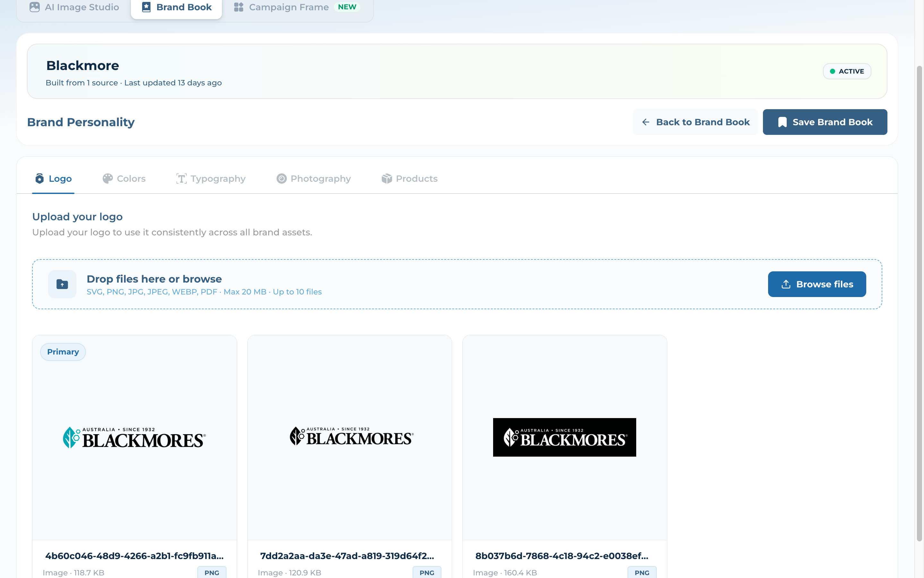
Task: Click the Photography lens icon
Action: point(281,179)
